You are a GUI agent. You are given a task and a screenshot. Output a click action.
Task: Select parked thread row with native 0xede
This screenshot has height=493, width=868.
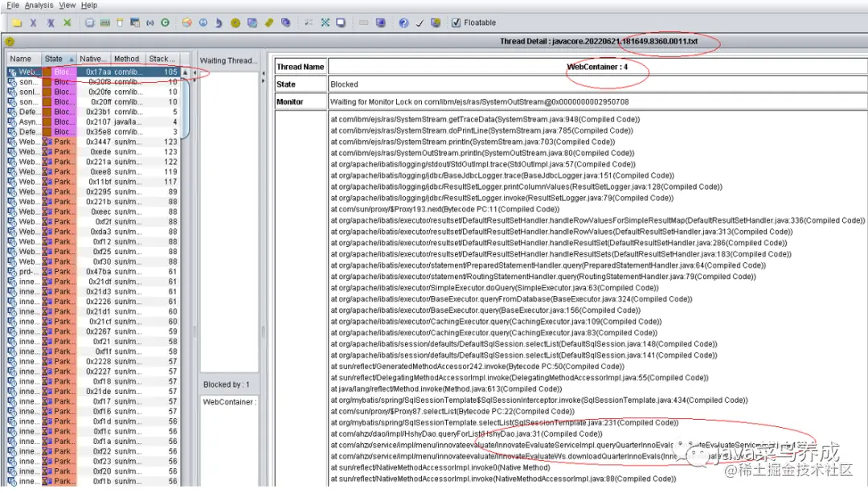[x=93, y=152]
